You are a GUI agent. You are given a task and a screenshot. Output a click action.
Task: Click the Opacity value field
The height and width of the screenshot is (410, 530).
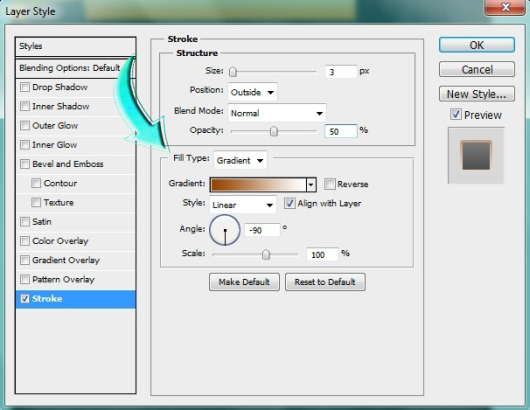coord(340,131)
